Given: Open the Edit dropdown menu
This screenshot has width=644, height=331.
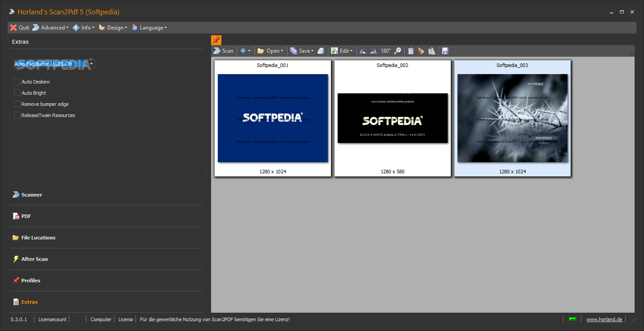Looking at the screenshot, I should pyautogui.click(x=342, y=51).
